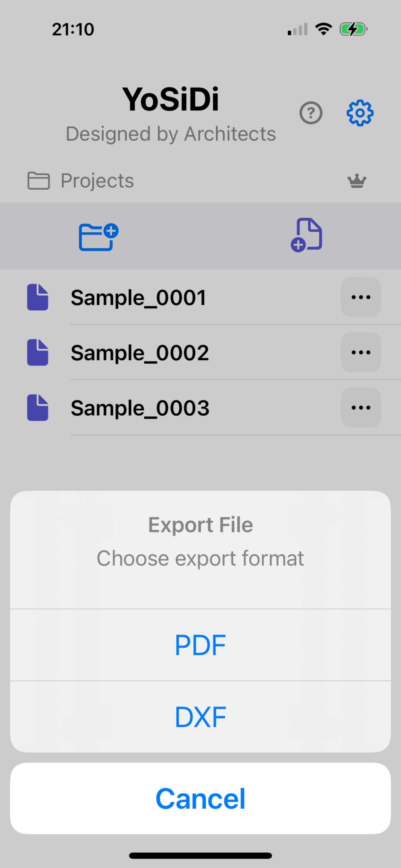The image size is (401, 868).
Task: Tap the battery indicator in status bar
Action: point(353,29)
